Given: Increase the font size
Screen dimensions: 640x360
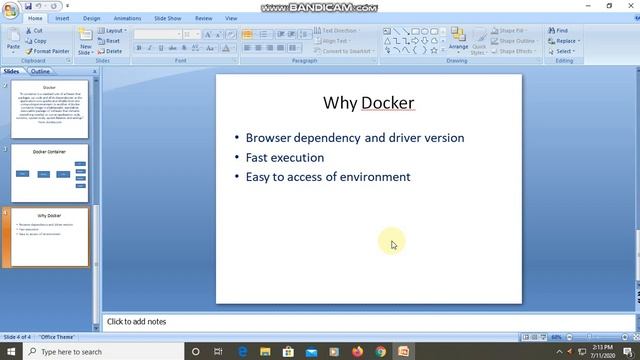Looking at the screenshot, I should 208,35.
